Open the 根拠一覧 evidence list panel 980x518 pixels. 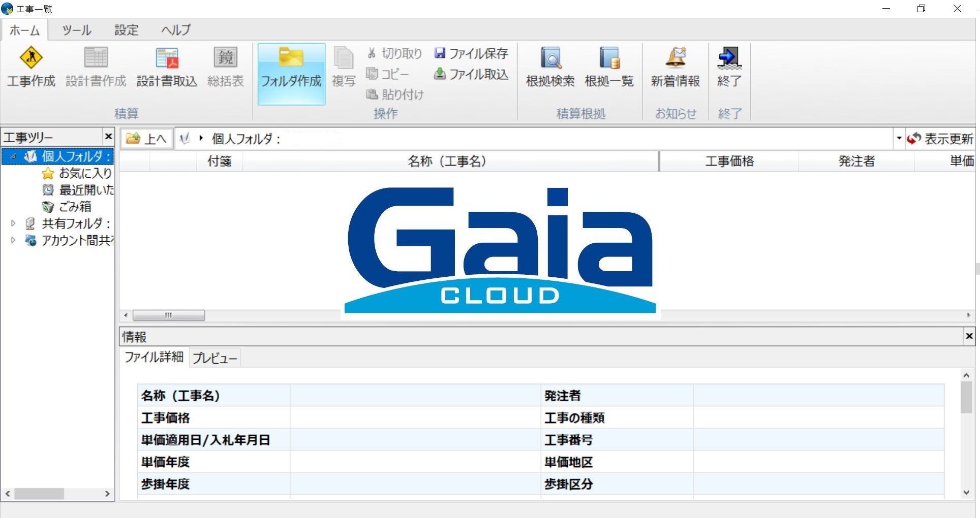pyautogui.click(x=610, y=68)
